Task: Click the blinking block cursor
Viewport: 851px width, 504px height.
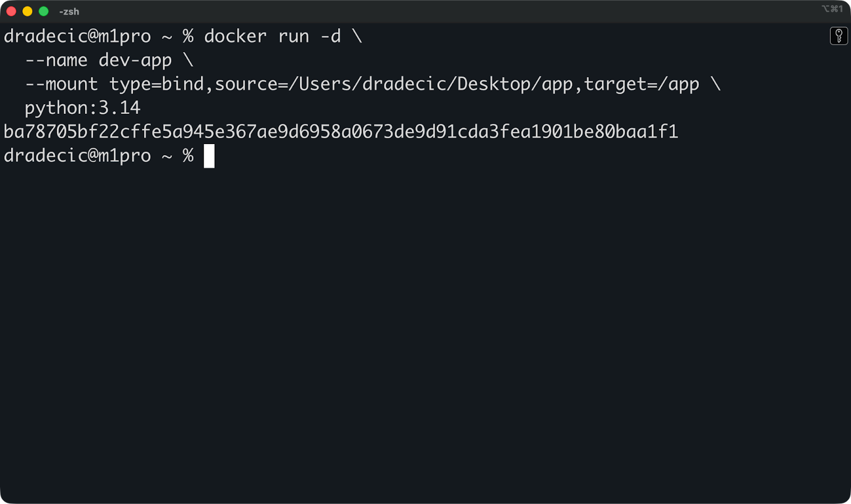Action: (208, 156)
